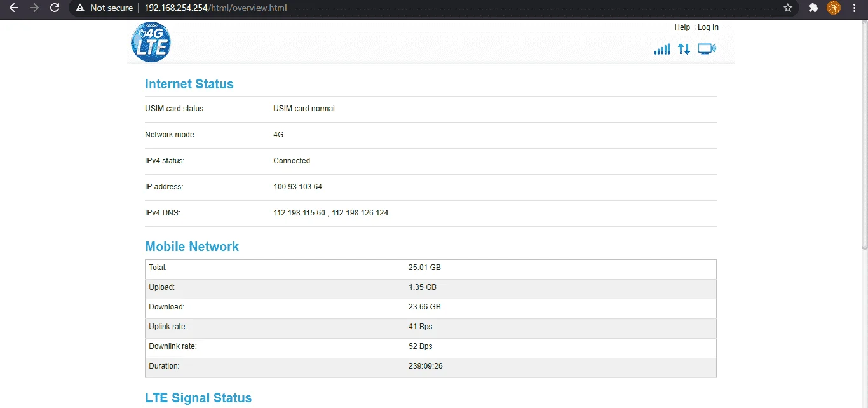Open the Extensions puzzle icon

(813, 8)
